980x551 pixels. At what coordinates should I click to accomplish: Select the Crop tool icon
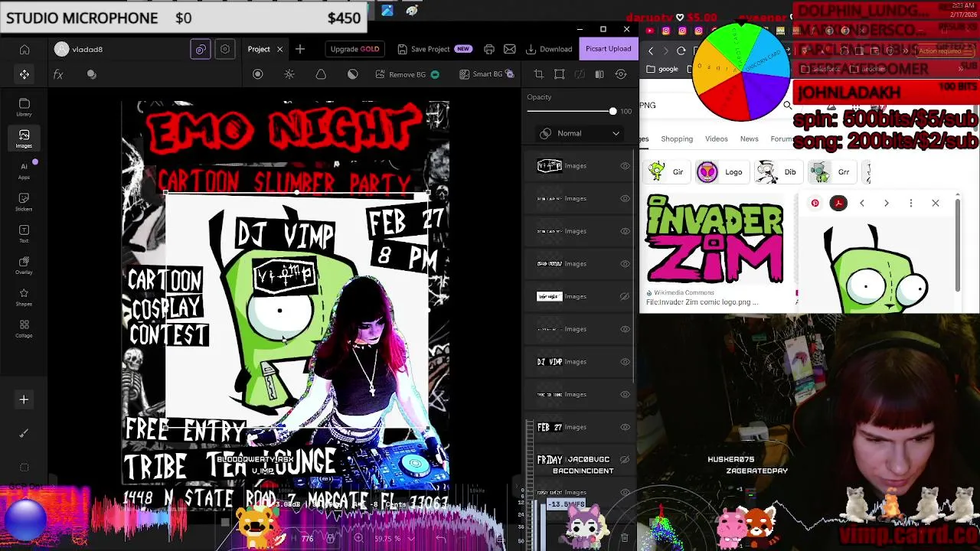pos(538,74)
